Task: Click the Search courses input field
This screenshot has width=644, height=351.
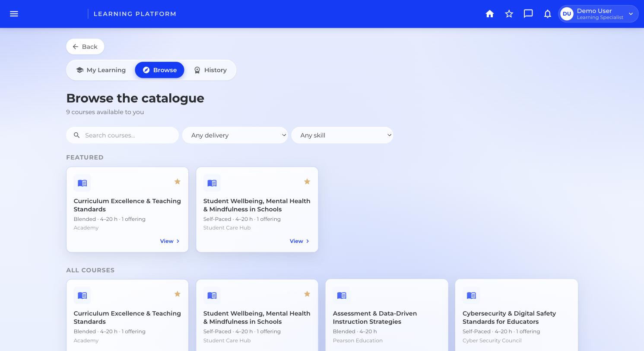Action: click(122, 135)
